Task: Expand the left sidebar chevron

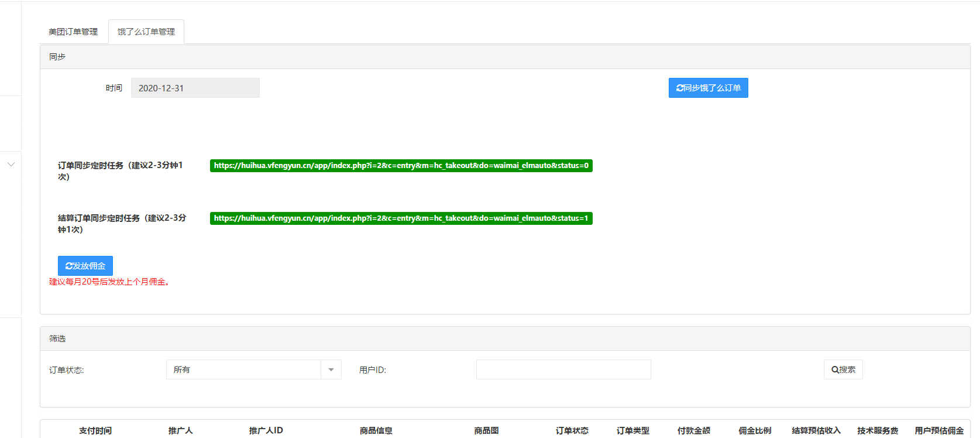Action: tap(11, 165)
